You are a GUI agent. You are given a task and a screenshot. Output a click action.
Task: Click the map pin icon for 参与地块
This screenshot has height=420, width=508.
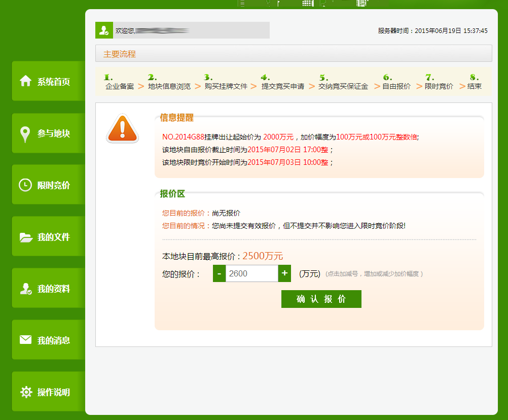click(x=25, y=134)
